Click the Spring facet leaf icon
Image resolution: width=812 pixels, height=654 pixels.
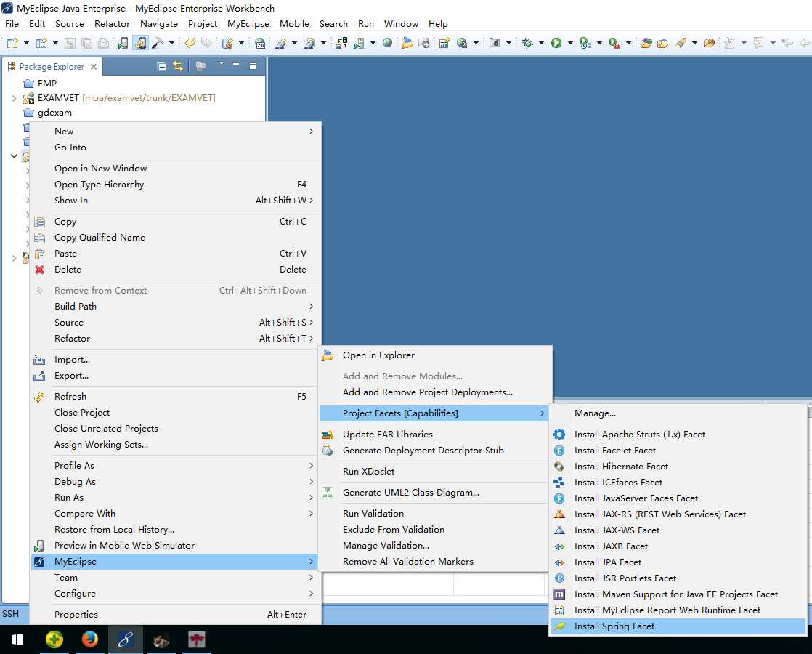point(559,626)
